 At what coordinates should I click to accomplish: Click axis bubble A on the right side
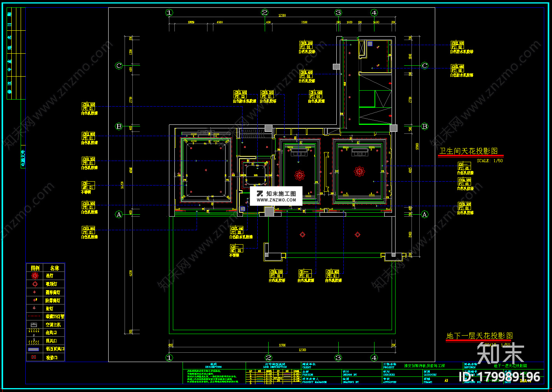coord(425,214)
